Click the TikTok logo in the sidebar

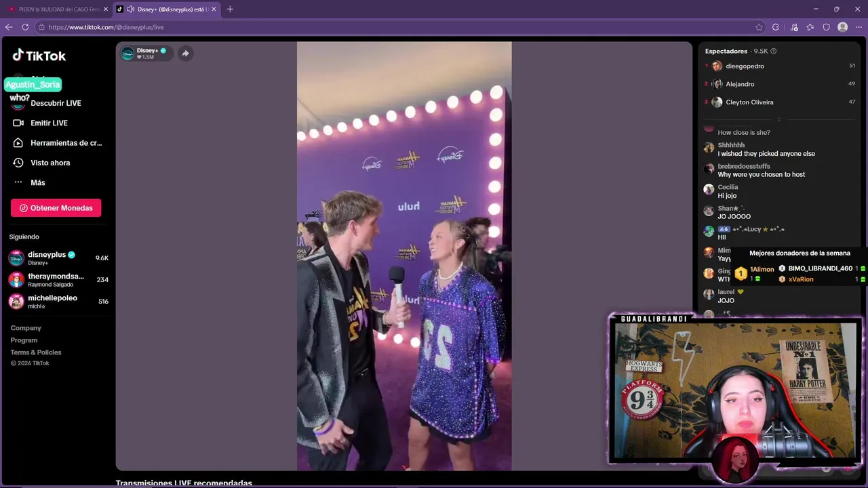(x=39, y=56)
